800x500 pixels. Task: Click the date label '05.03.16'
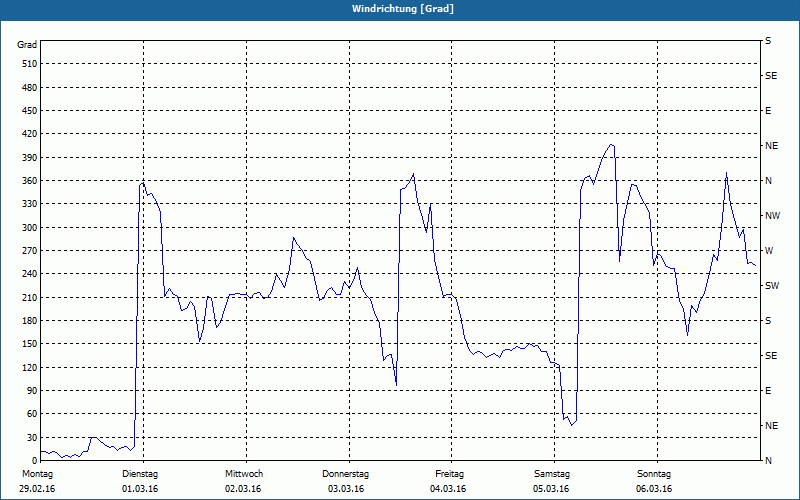552,489
